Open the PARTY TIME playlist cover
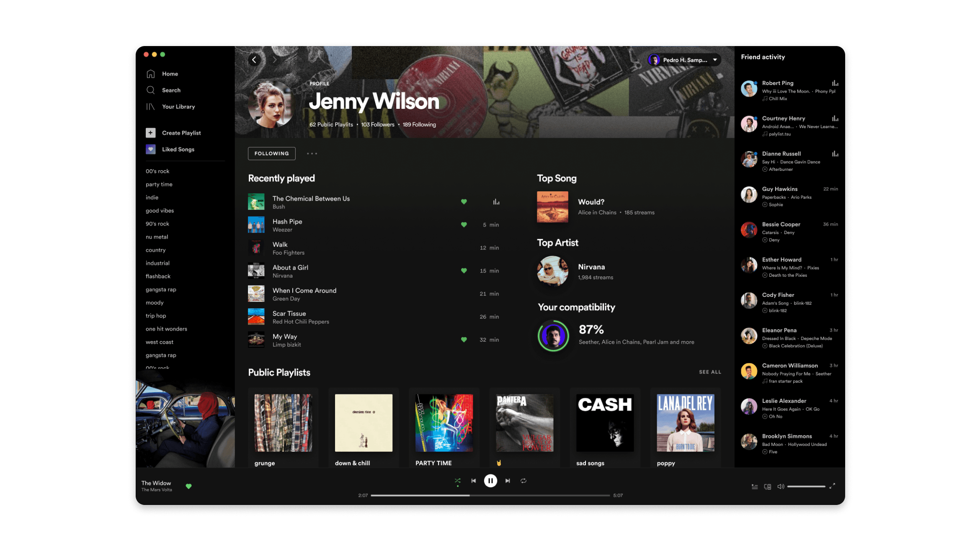 [444, 423]
